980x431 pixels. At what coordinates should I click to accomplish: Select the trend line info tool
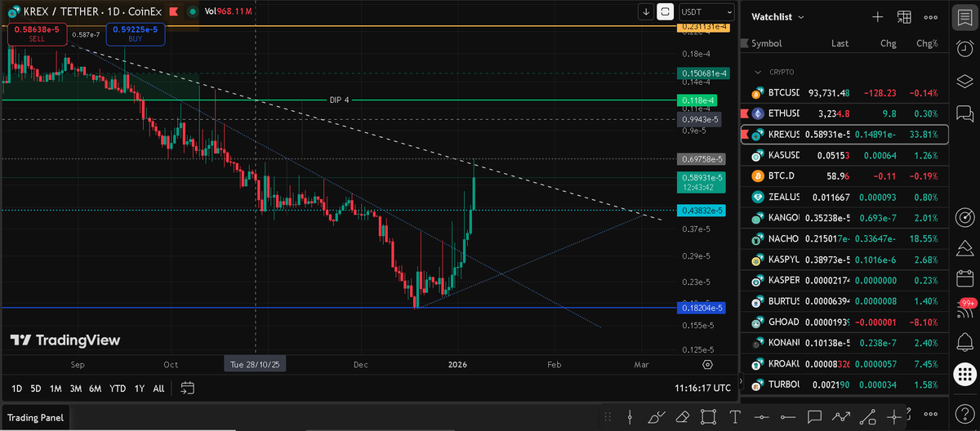(x=869, y=417)
